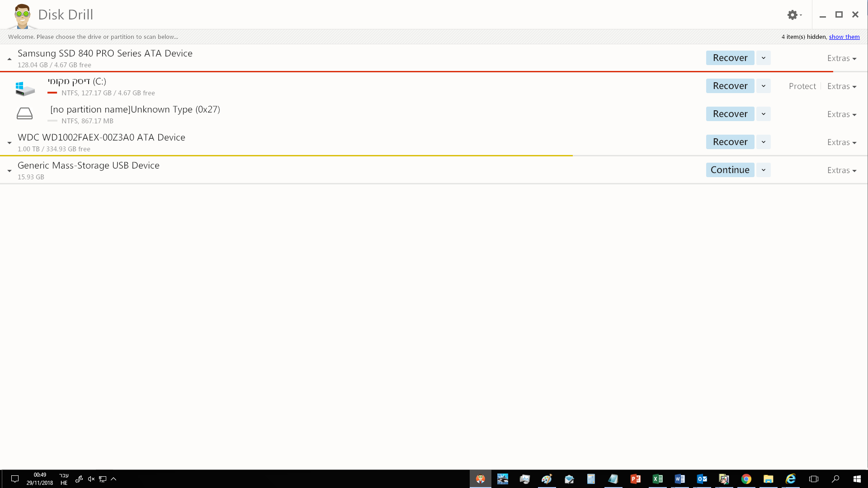Screen dimensions: 868x488
Task: Continue scanning the Generic USB Device
Action: click(730, 170)
